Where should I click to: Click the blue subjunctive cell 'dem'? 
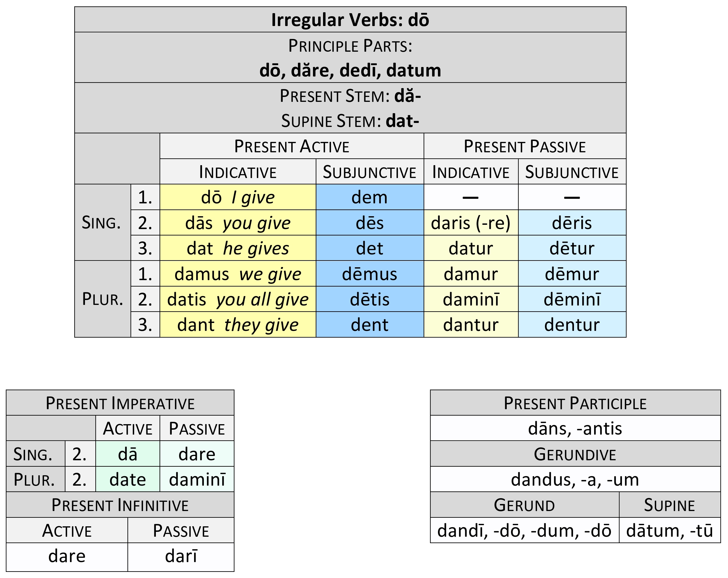[370, 197]
